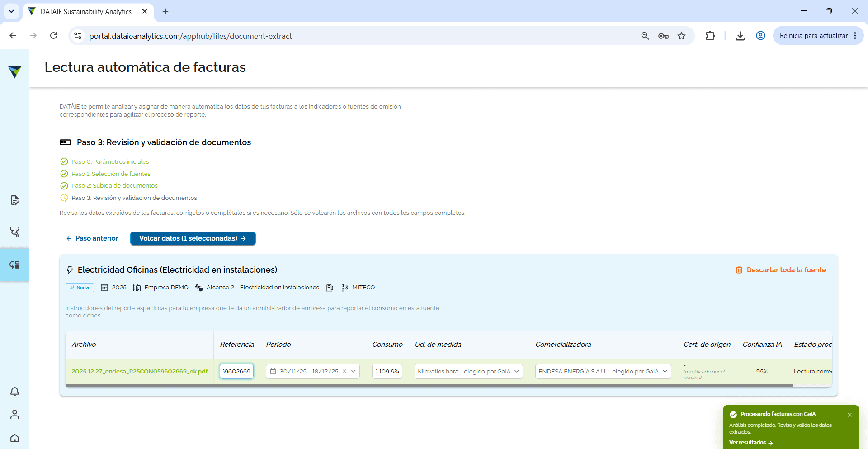Image resolution: width=868 pixels, height=449 pixels.
Task: Close the GaIA processing notification
Action: (849, 415)
